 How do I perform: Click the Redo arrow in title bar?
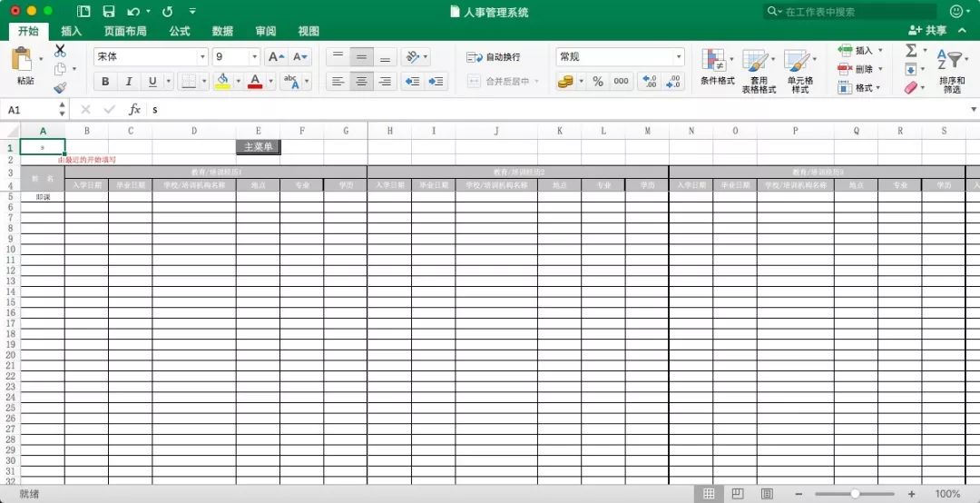tap(168, 11)
